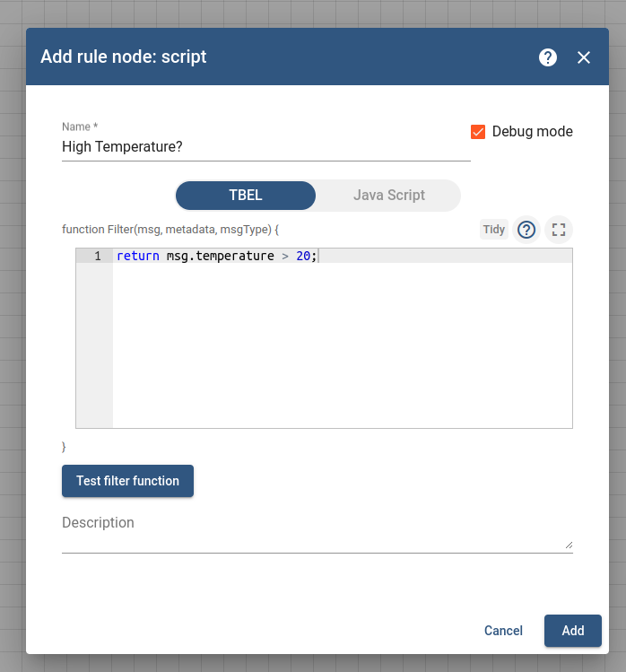Viewport: 626px width, 672px height.
Task: Click msg.temperature in the script
Action: click(221, 256)
